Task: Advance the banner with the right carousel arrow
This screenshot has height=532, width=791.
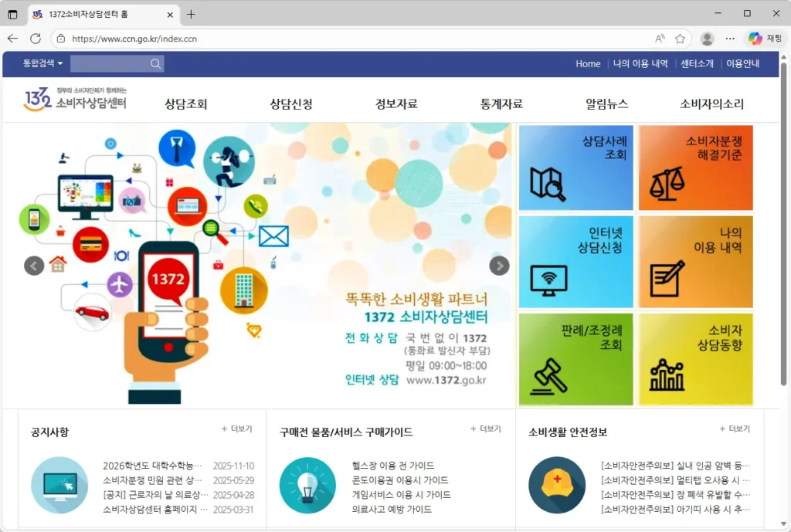Action: [499, 266]
